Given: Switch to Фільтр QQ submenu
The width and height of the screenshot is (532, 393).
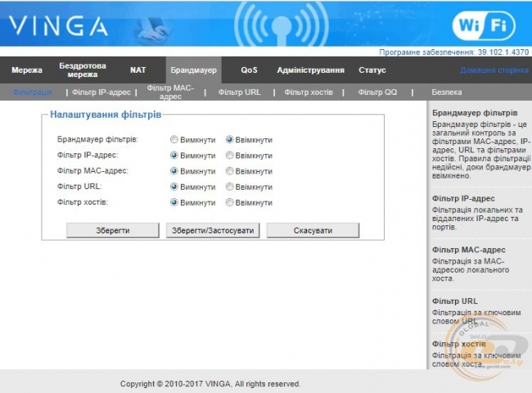Looking at the screenshot, I should pos(377,93).
